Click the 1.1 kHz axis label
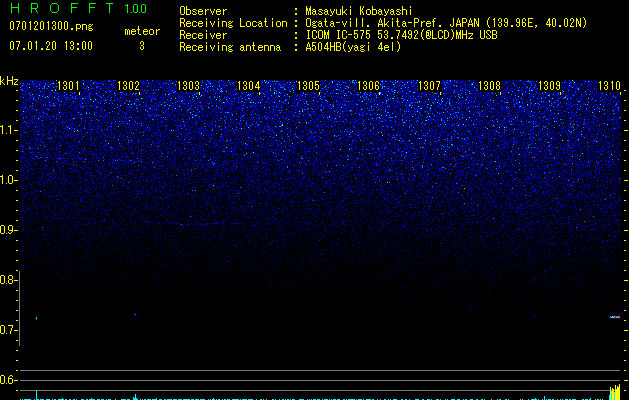The height and width of the screenshot is (400, 629). (9, 130)
